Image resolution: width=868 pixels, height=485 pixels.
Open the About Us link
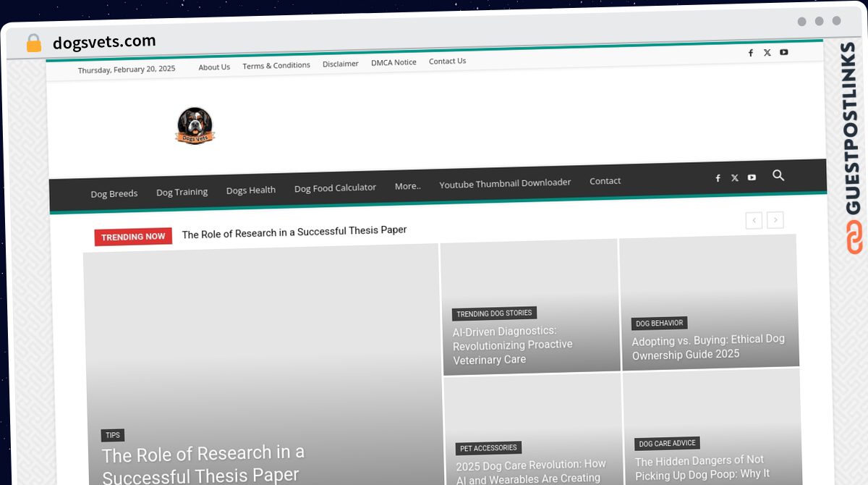(x=214, y=67)
